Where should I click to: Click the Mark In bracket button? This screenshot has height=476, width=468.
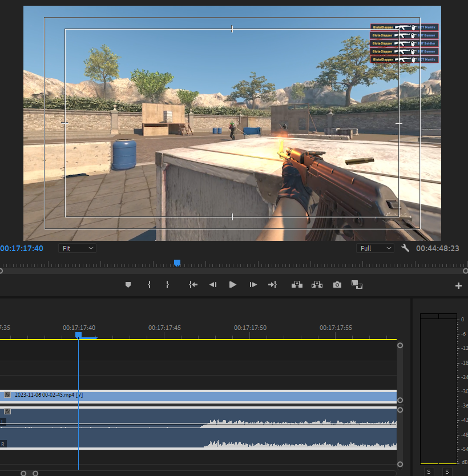click(149, 285)
